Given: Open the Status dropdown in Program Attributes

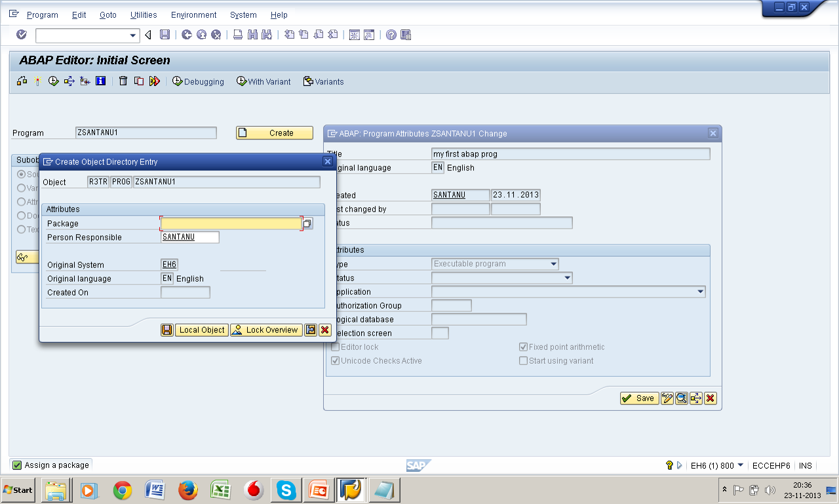Looking at the screenshot, I should pyautogui.click(x=568, y=278).
